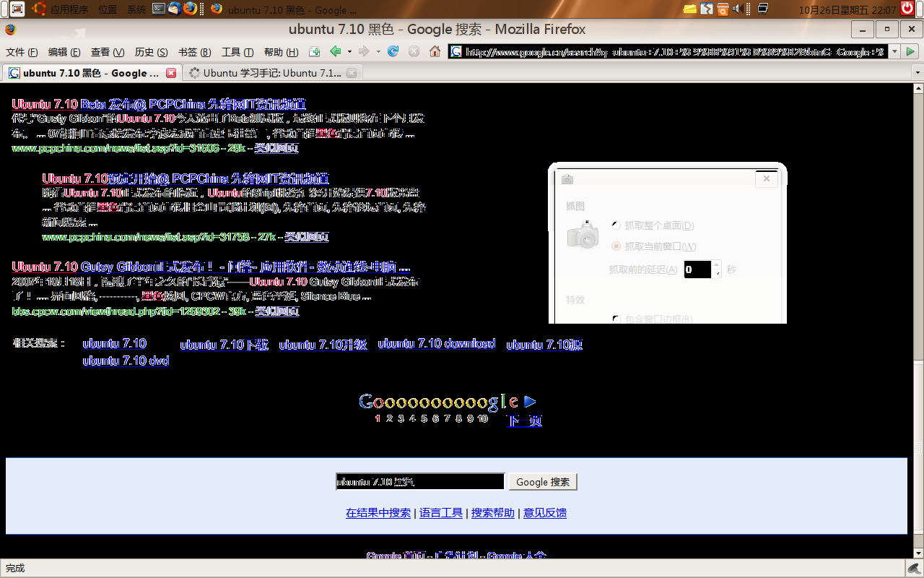The width and height of the screenshot is (924, 578).
Task: Reload the current page
Action: tap(393, 51)
